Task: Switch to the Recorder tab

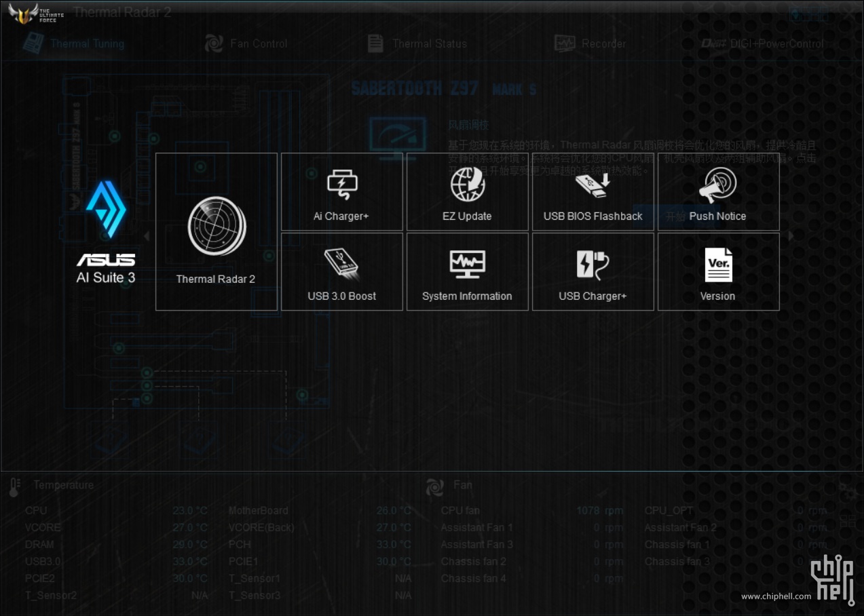Action: (x=590, y=43)
